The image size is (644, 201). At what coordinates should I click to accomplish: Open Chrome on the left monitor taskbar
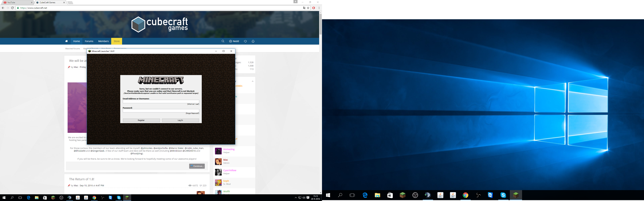94,198
